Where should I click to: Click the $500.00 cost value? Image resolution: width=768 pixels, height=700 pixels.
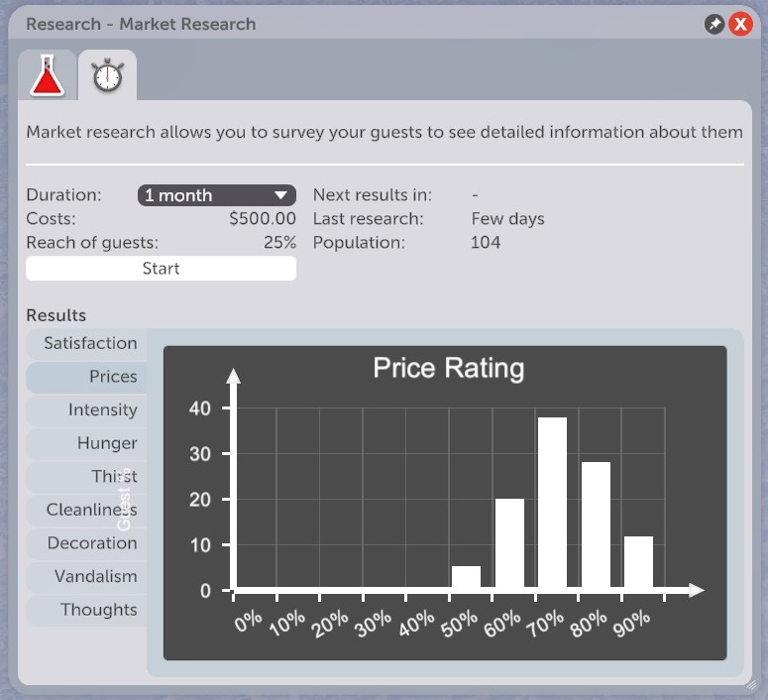[263, 219]
